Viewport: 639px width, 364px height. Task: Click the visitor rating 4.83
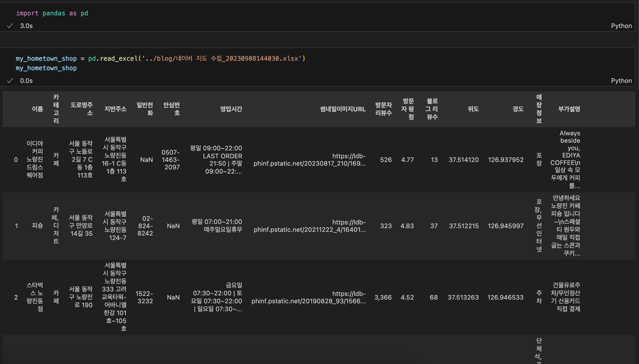407,226
